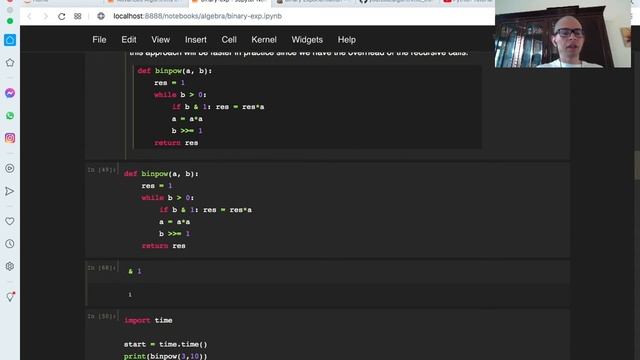Open Messenger in the Opera sidebar

tap(10, 93)
